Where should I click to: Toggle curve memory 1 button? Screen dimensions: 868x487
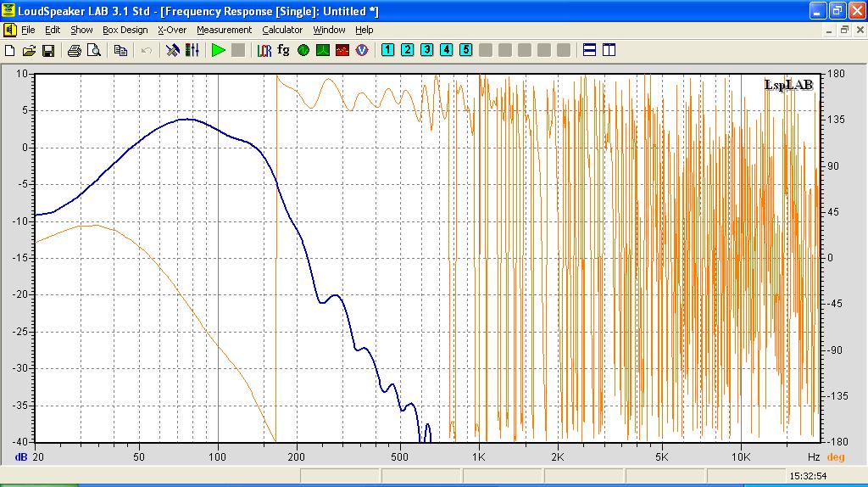click(x=387, y=50)
